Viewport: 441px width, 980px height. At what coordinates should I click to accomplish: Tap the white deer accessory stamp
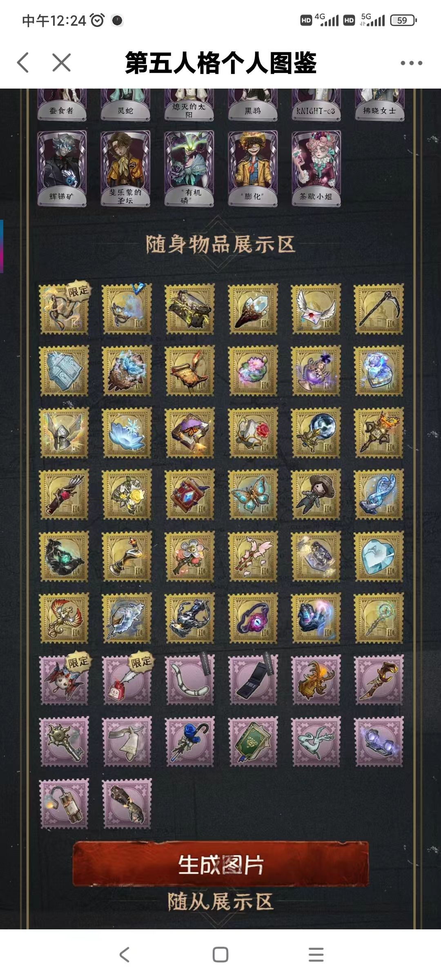[x=316, y=742]
